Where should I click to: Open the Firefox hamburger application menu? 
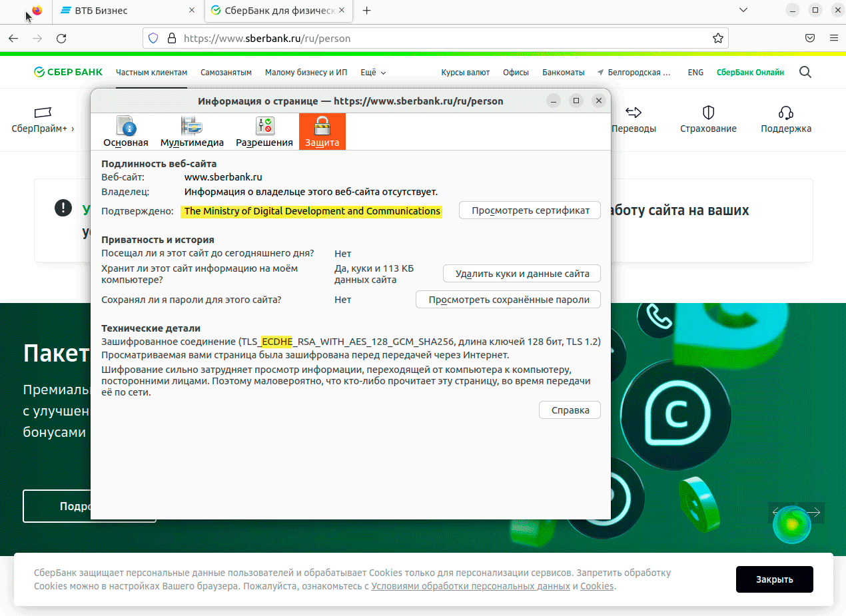(834, 39)
